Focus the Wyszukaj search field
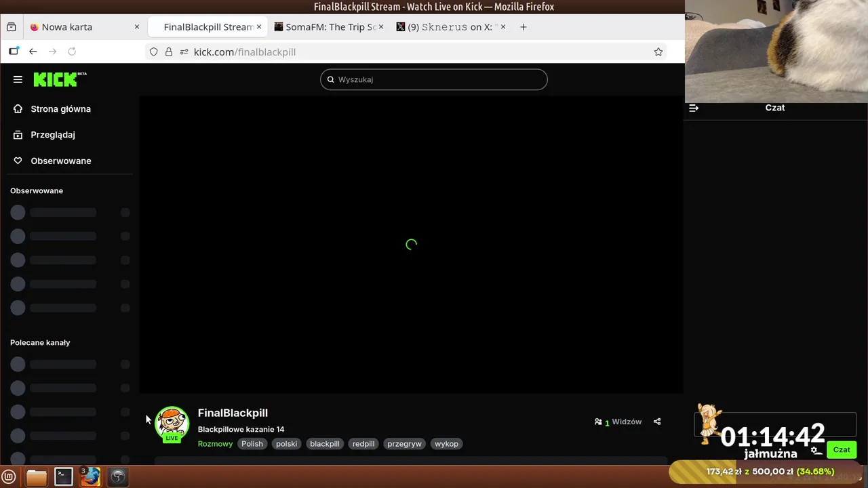 tap(434, 79)
